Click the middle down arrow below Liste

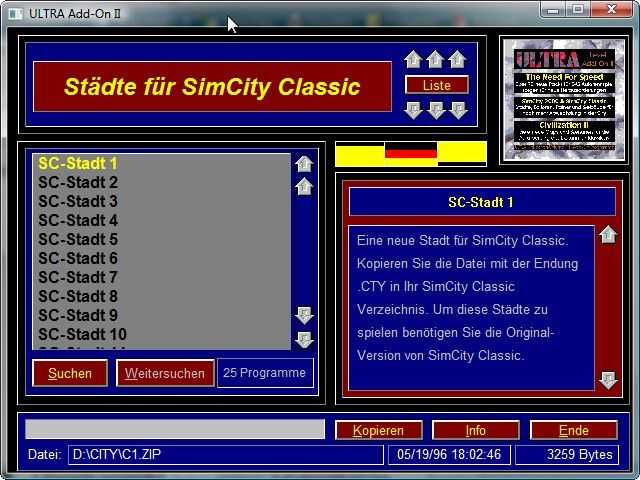[436, 110]
